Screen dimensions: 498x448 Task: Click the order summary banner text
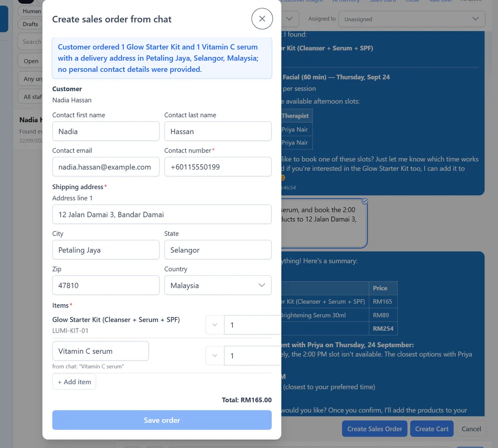[162, 58]
